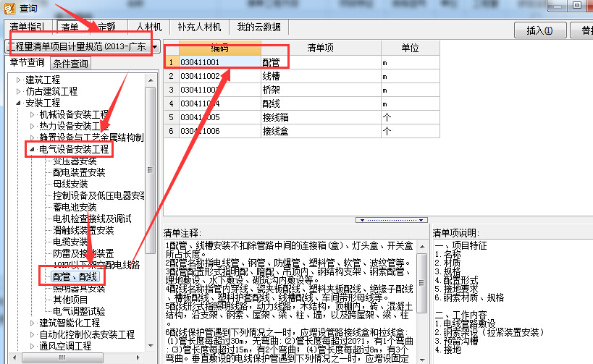
Task: Click the tree's horizontal scroll left arrow
Action: tap(14, 357)
